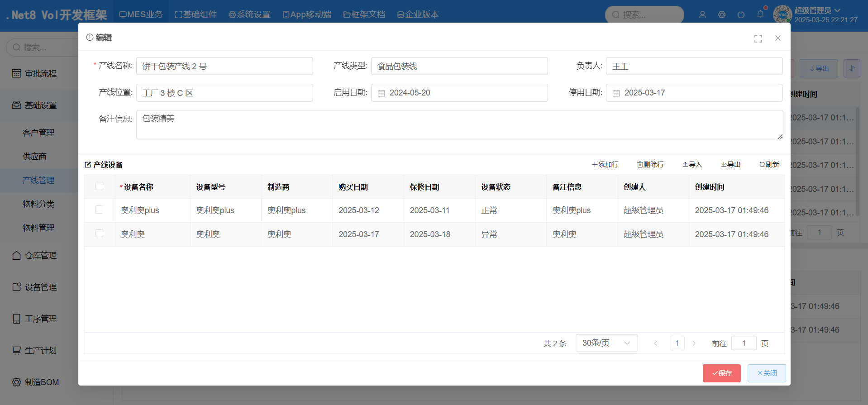Open the user profile icon in header

[702, 14]
